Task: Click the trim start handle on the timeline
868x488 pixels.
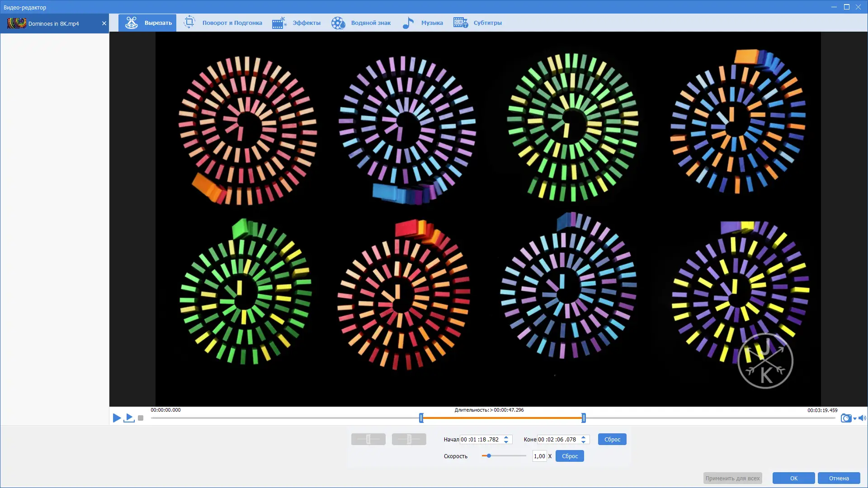Action: tap(421, 418)
